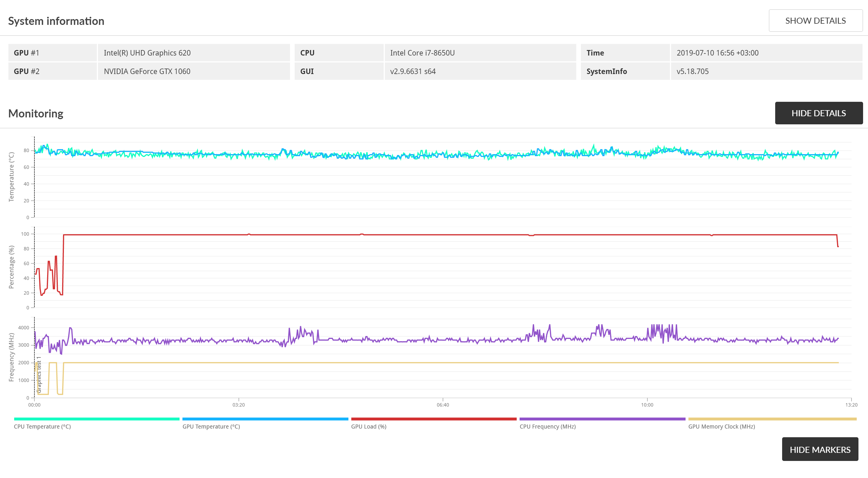
Task: Click the System information heading
Action: pos(56,21)
